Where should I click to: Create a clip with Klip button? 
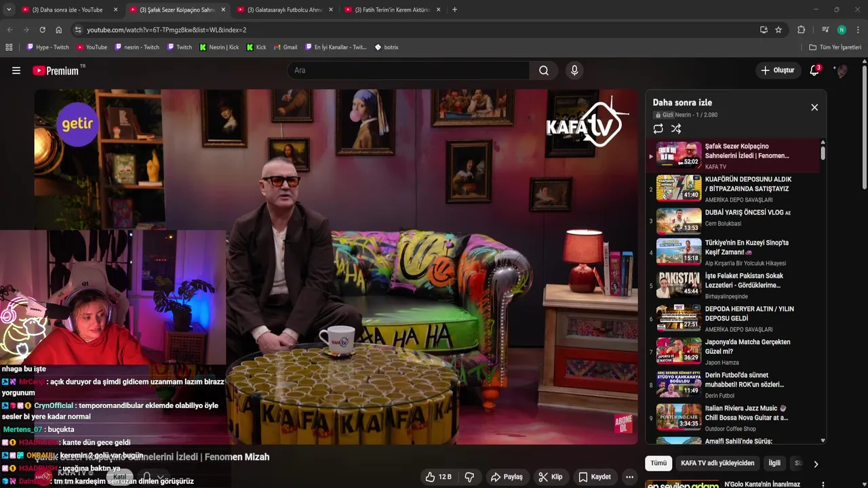[x=550, y=477]
